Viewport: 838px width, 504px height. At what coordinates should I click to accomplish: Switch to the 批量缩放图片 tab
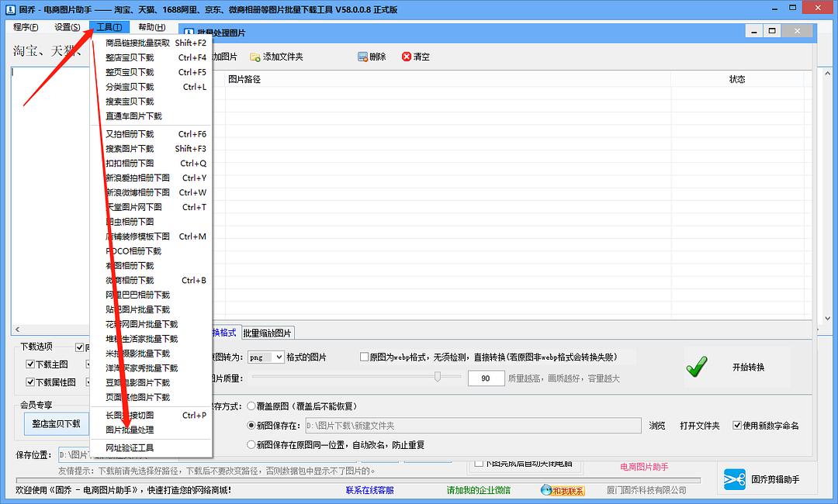267,333
